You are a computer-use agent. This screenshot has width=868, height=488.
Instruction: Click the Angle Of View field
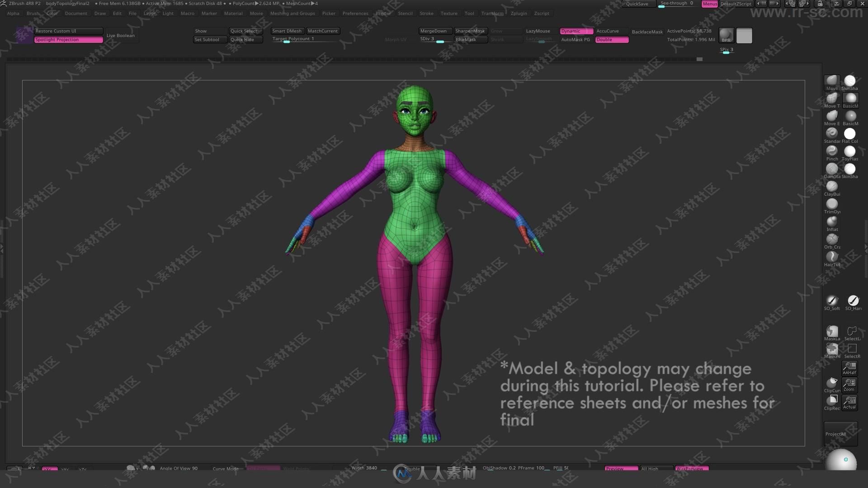pyautogui.click(x=179, y=468)
